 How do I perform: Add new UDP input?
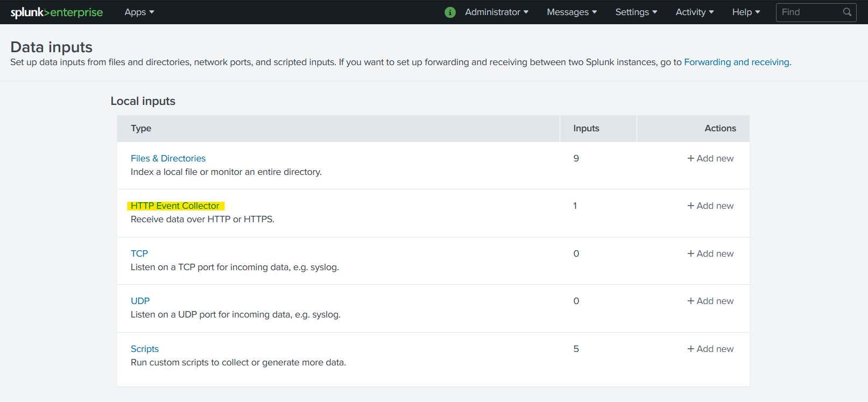click(x=710, y=301)
